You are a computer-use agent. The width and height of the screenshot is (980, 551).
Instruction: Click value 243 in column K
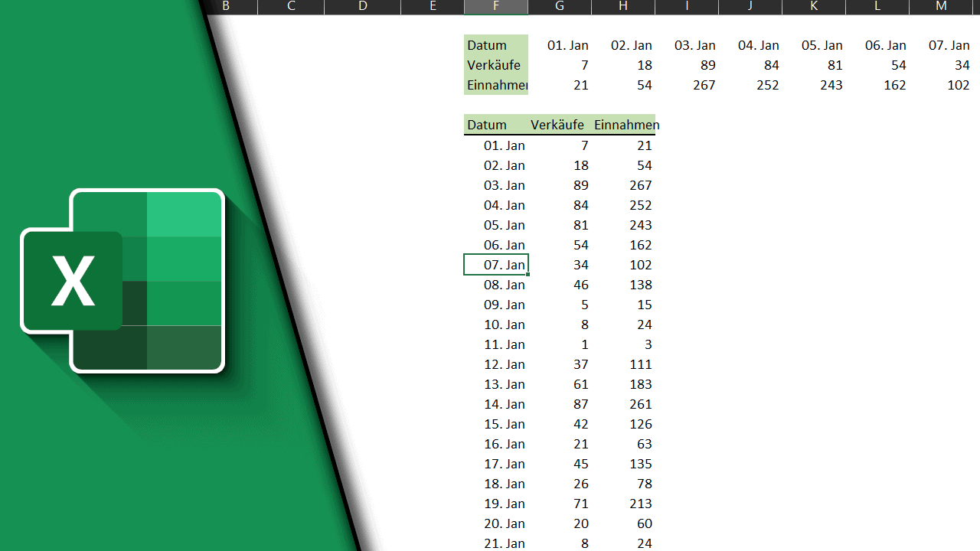[831, 85]
